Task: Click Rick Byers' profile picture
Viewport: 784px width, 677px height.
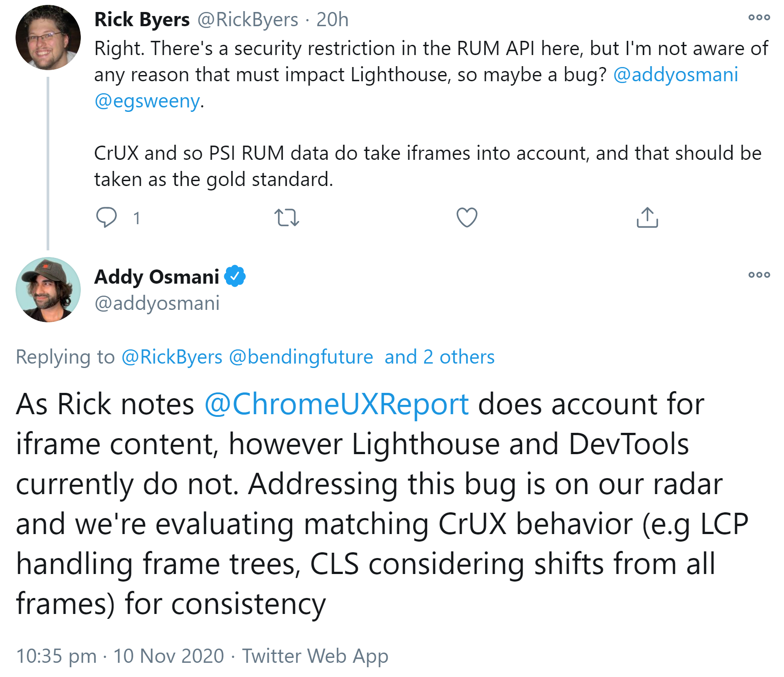Action: 48,37
